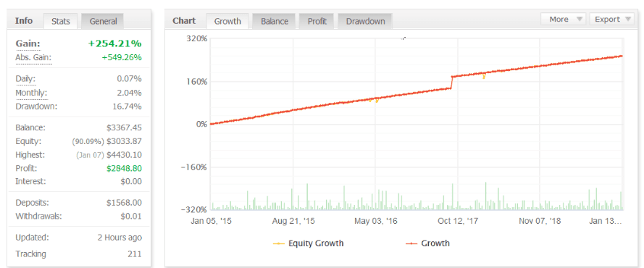Click the 160% y-axis label
Image resolution: width=644 pixels, height=268 pixels.
[x=197, y=81]
